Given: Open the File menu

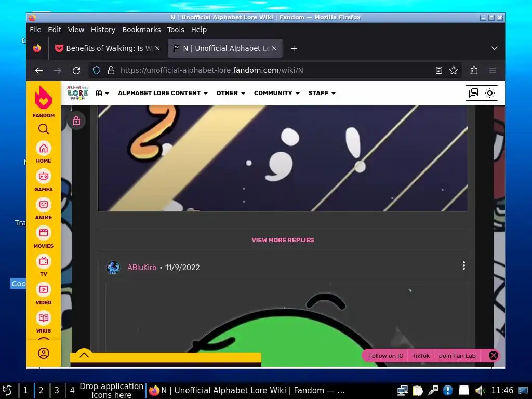Looking at the screenshot, I should pos(35,30).
